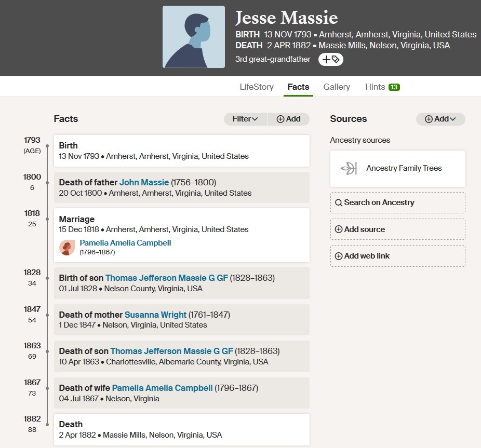Open the Sources Add dropdown
481x448 pixels.
tap(440, 119)
